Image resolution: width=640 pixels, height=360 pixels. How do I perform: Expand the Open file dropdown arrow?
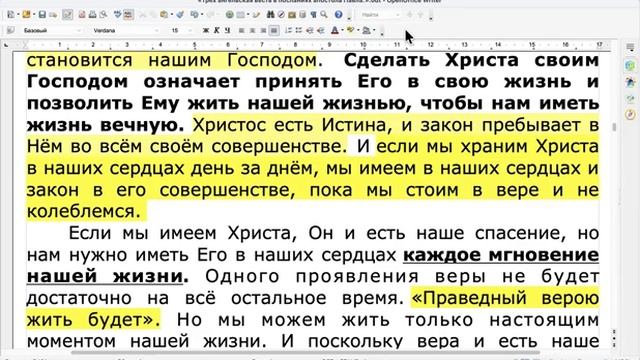[34, 15]
